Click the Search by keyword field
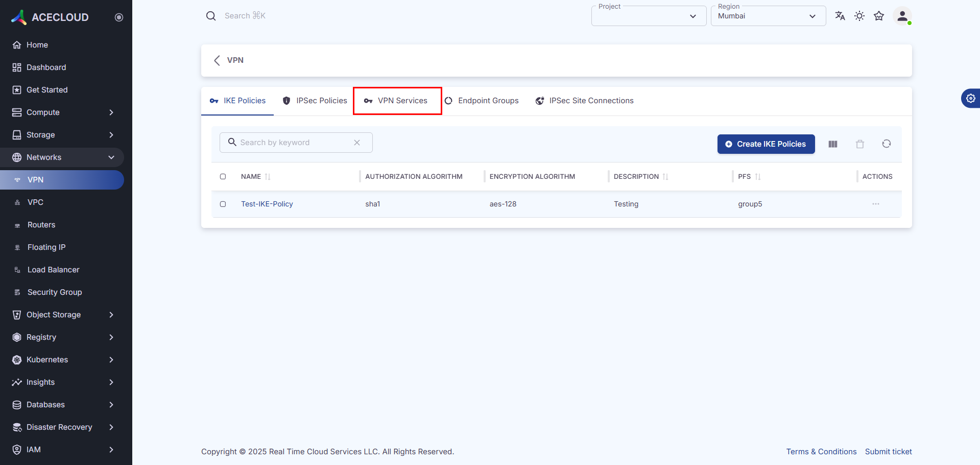The height and width of the screenshot is (465, 980). [x=294, y=143]
